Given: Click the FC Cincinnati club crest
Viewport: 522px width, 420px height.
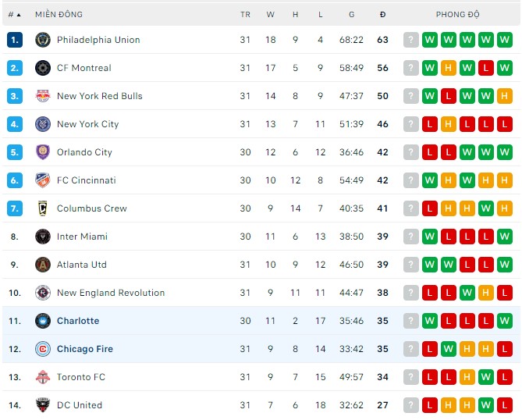Looking at the screenshot, I should click(43, 180).
